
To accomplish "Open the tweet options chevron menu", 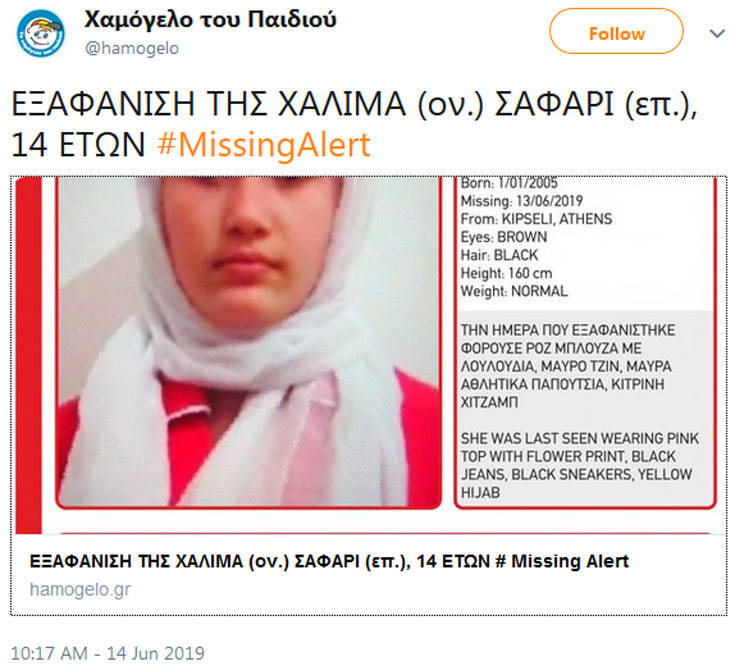I will (717, 34).
